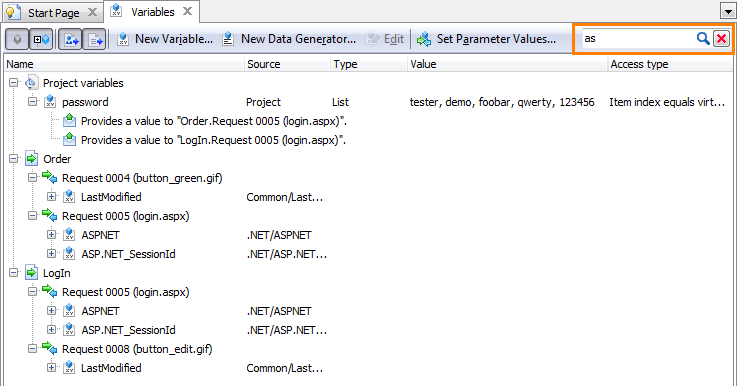737x386 pixels.
Task: Collapse Request 0004 (button_green.gif) node
Action: [32, 178]
